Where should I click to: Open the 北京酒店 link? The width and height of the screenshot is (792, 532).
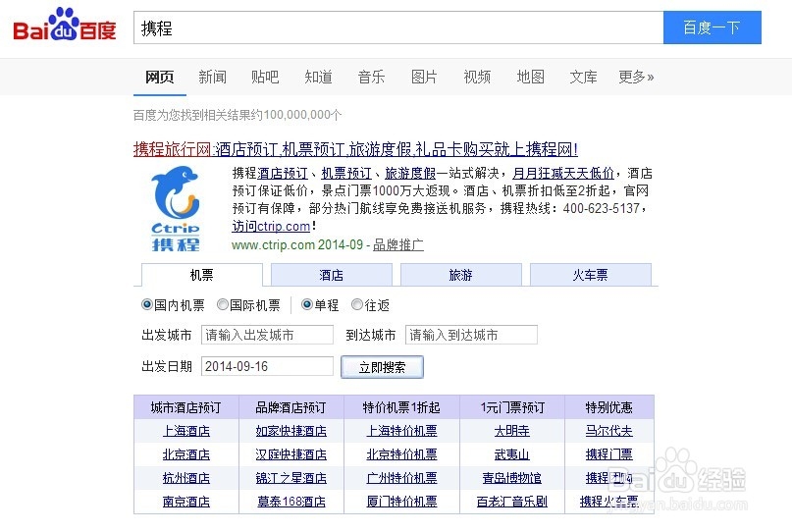click(x=186, y=454)
